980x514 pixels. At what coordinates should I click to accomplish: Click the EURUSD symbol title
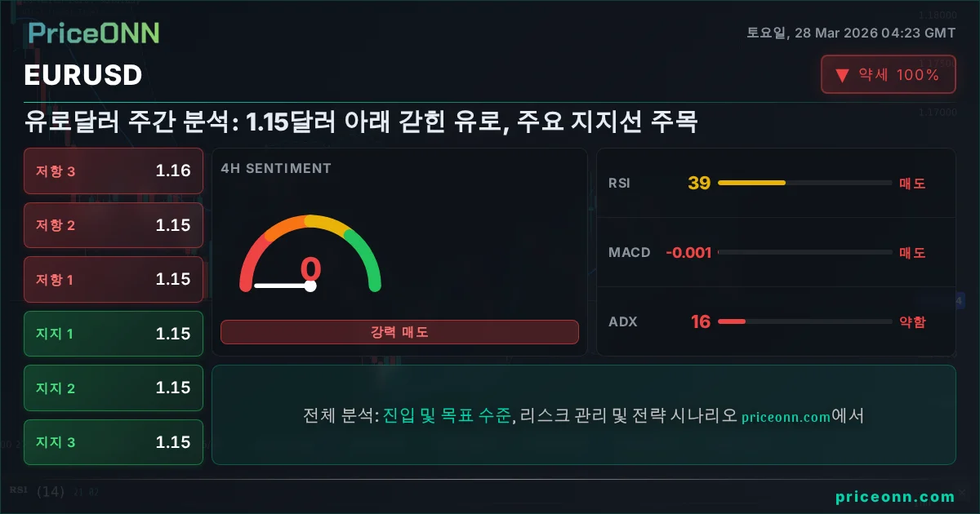pyautogui.click(x=83, y=75)
